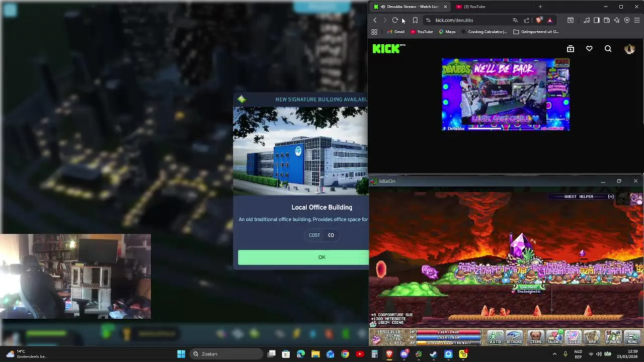The width and height of the screenshot is (644, 362).
Task: Open a new browser tab
Action: 540,7
